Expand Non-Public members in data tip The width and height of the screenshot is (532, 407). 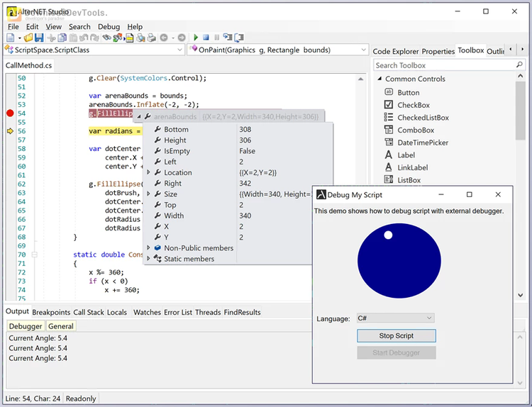(148, 248)
